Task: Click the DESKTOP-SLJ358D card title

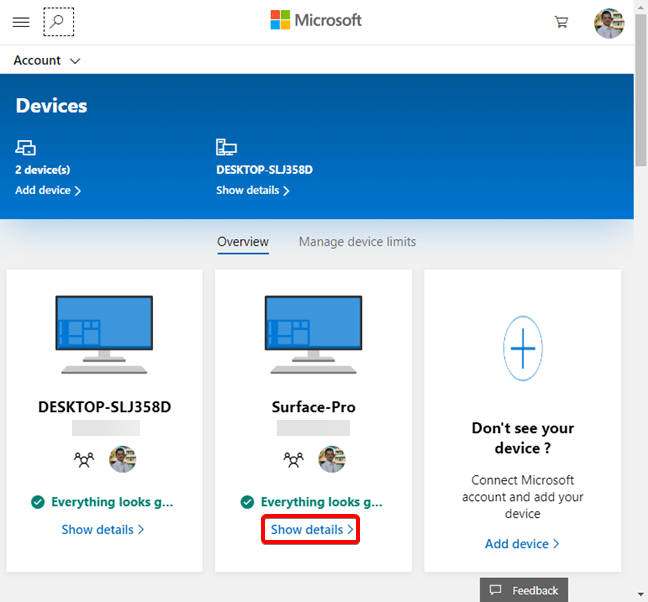Action: click(105, 407)
